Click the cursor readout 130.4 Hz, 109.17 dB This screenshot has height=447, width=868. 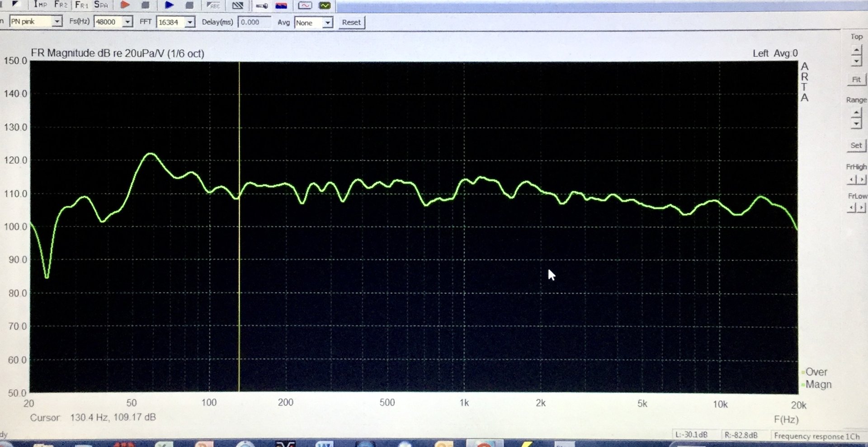click(113, 417)
